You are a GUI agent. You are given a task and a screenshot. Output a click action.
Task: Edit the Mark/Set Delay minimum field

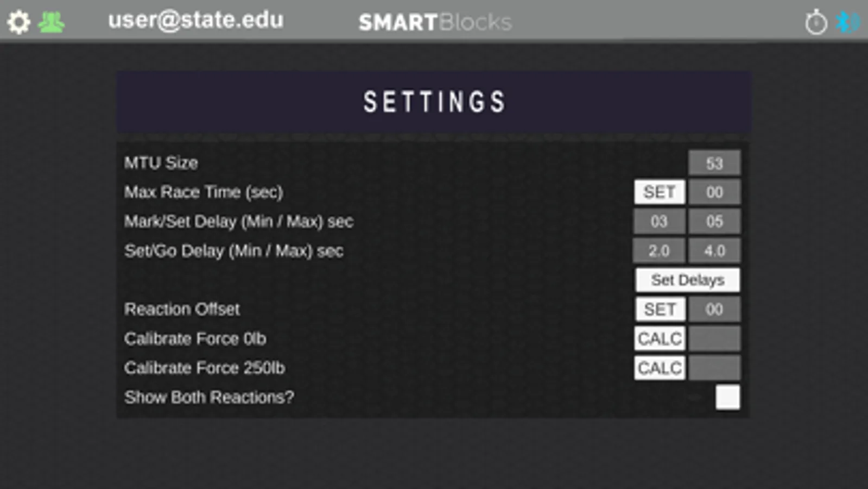[659, 222]
